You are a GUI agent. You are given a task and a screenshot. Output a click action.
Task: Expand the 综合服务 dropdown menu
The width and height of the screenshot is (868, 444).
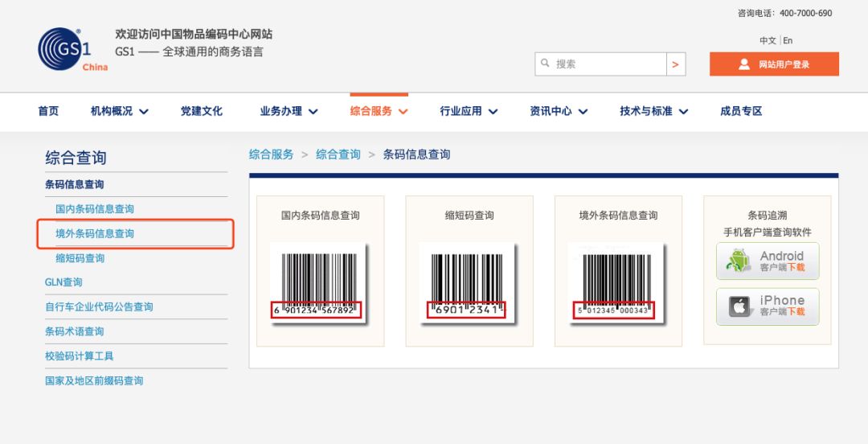379,112
